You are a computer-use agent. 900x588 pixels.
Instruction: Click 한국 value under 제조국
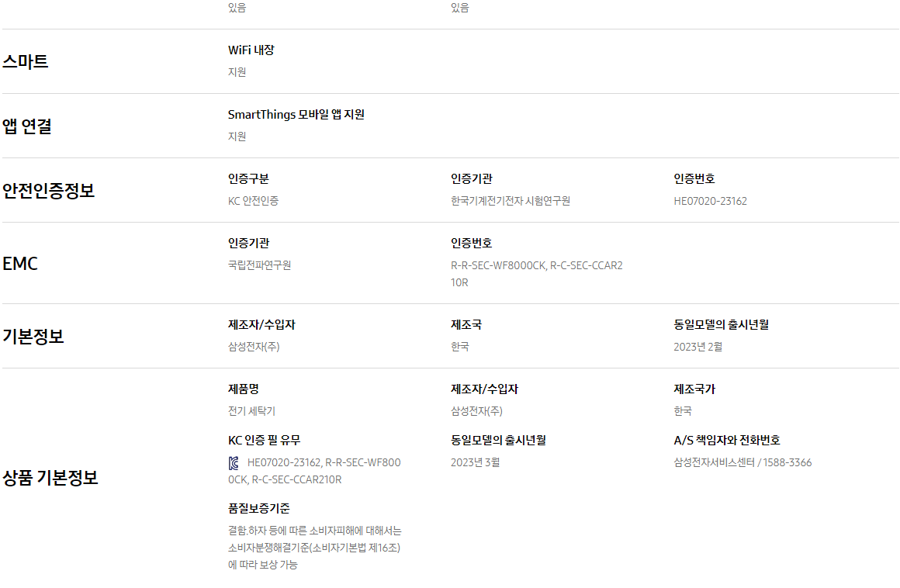pyautogui.click(x=460, y=347)
